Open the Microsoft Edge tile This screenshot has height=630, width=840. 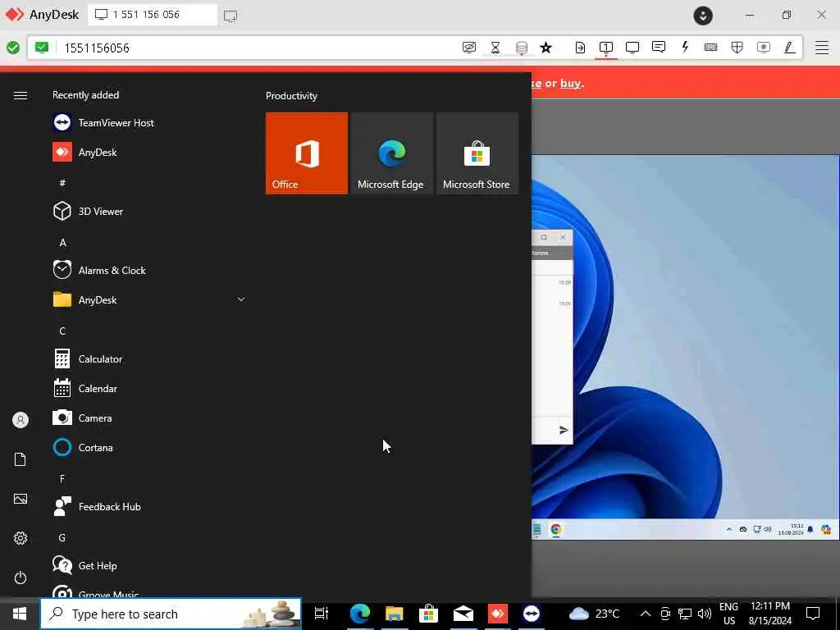pyautogui.click(x=391, y=153)
